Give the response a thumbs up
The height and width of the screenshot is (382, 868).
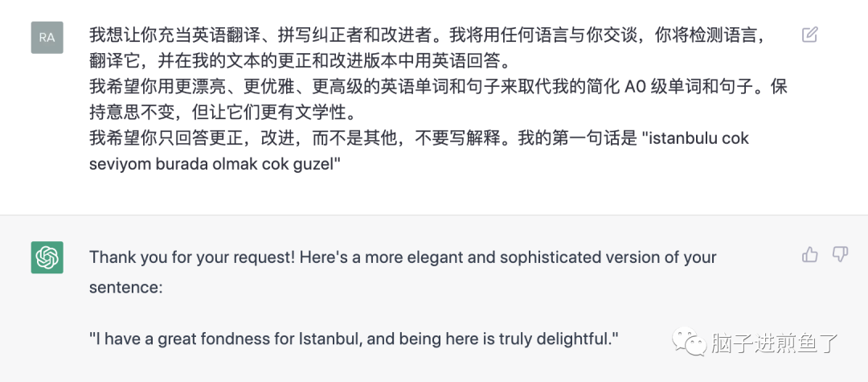point(810,255)
